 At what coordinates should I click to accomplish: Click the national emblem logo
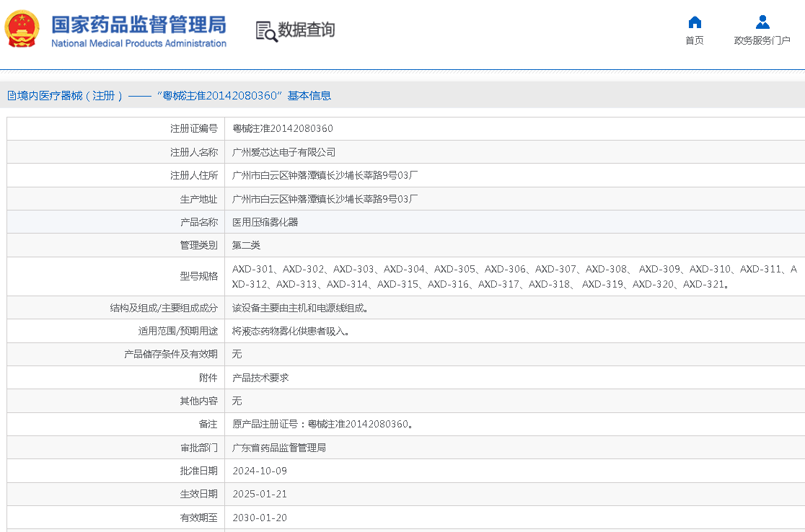(x=22, y=29)
